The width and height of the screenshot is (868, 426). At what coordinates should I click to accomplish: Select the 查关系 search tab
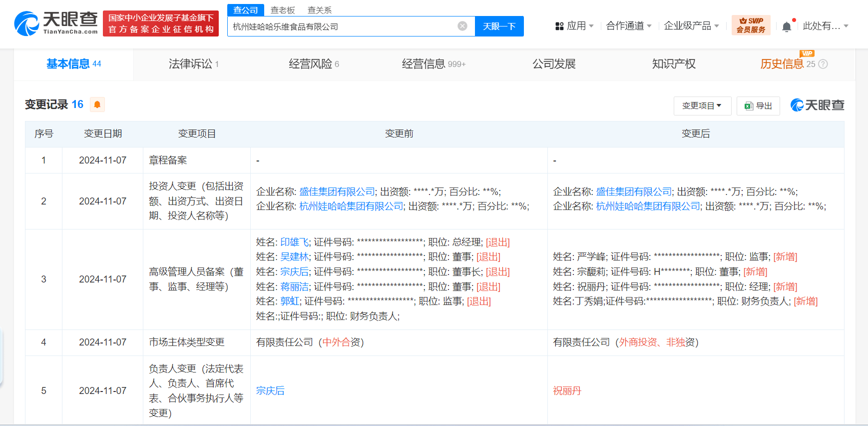tap(320, 10)
